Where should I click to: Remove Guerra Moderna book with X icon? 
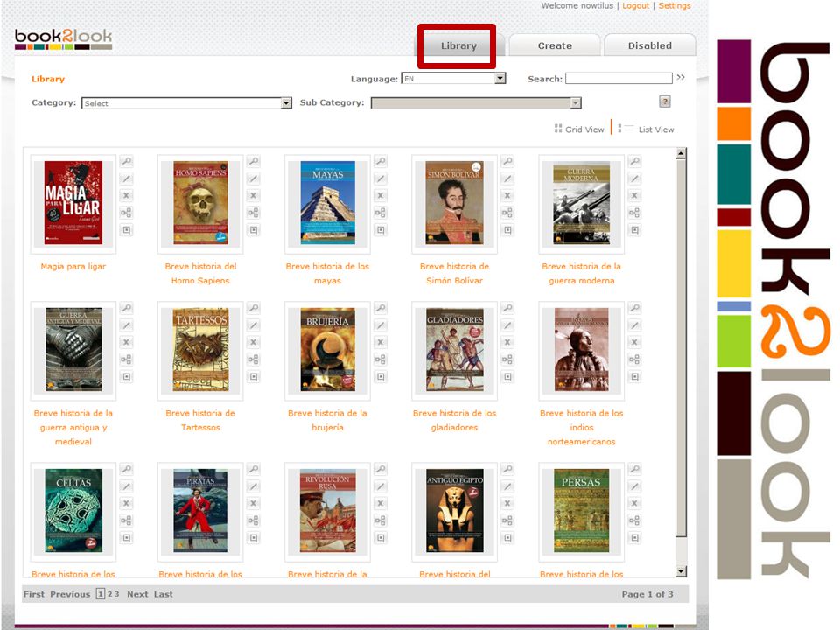[x=634, y=195]
